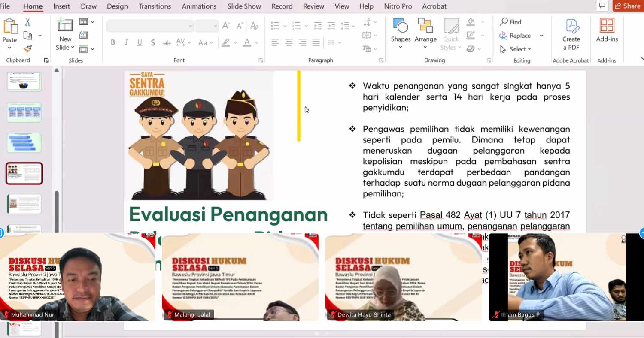Select the fourth slide thumbnail in panel
This screenshot has width=644, height=338.
tap(24, 173)
